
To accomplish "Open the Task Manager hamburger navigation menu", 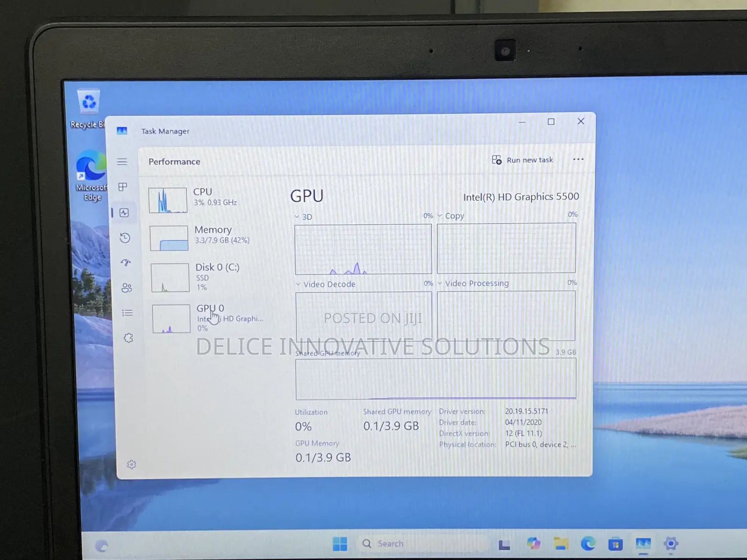I will [122, 161].
